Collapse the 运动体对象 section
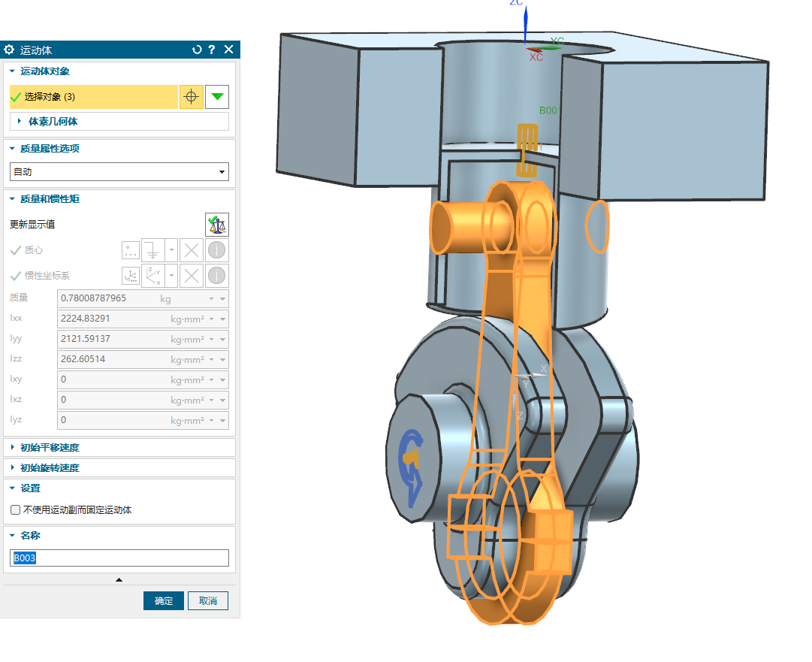 pos(44,71)
